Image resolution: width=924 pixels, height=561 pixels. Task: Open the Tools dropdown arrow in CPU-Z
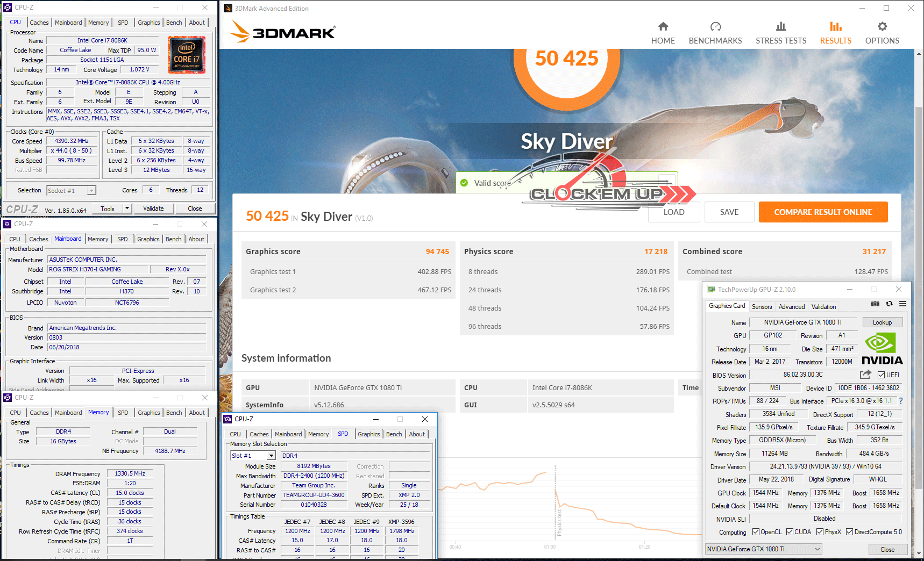(127, 208)
